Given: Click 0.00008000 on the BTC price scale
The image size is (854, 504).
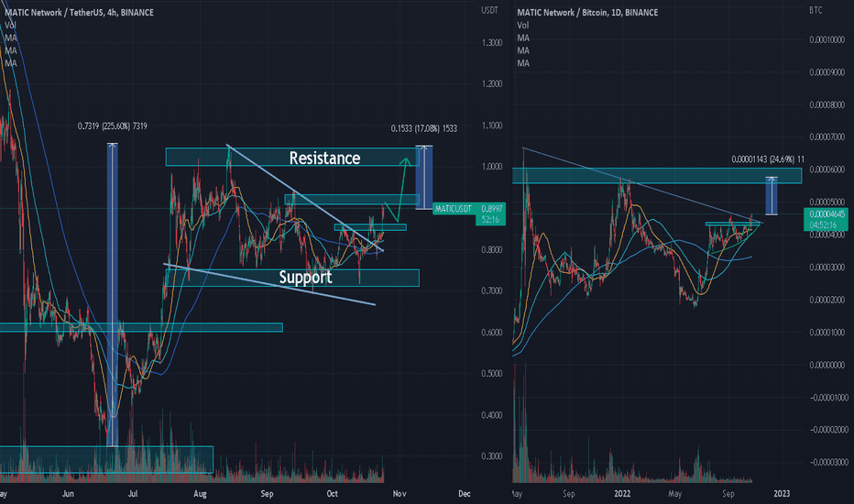Looking at the screenshot, I should (x=827, y=104).
